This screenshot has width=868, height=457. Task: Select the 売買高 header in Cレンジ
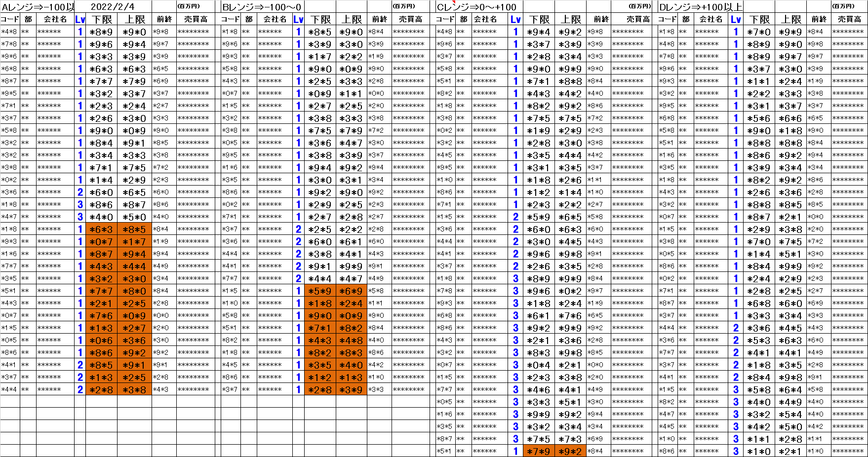click(x=632, y=19)
